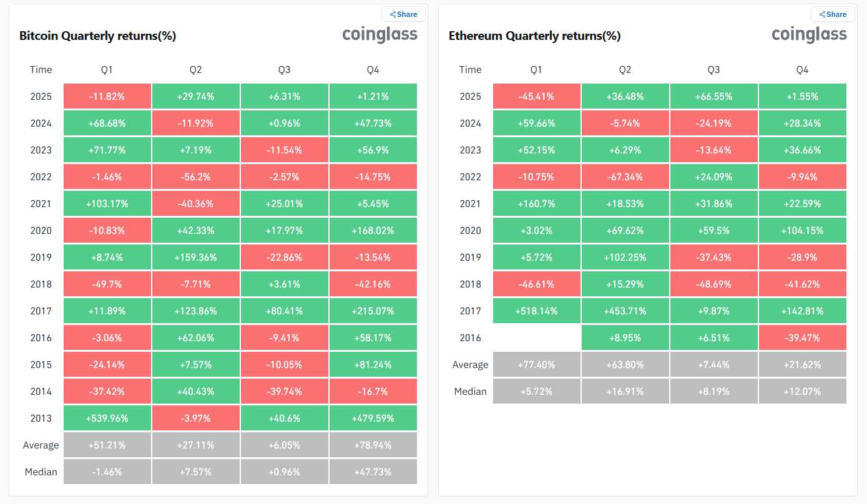The image size is (867, 504).
Task: Click Bitcoin 2020 Q4 cell showing +168.02%
Action: [x=373, y=231]
